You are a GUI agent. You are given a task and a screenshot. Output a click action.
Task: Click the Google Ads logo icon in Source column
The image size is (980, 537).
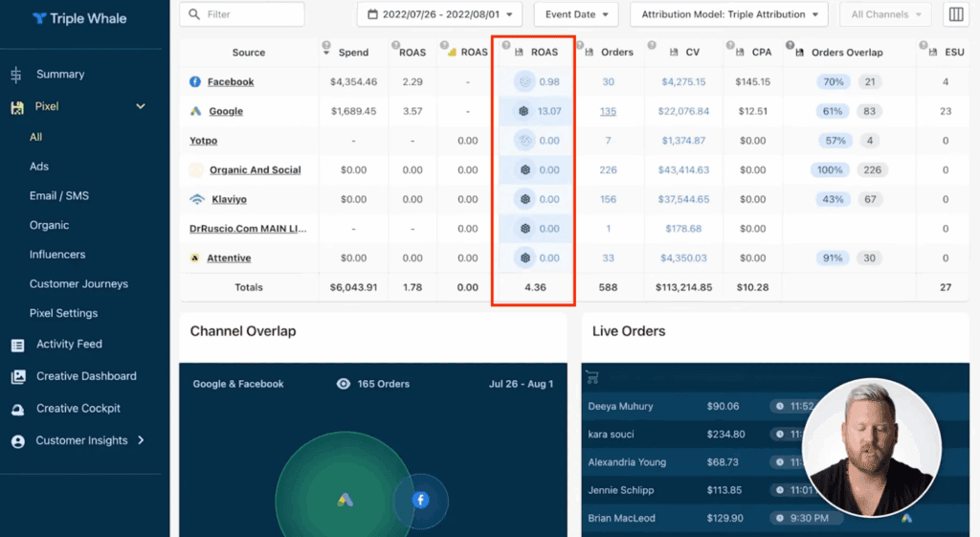(x=195, y=111)
